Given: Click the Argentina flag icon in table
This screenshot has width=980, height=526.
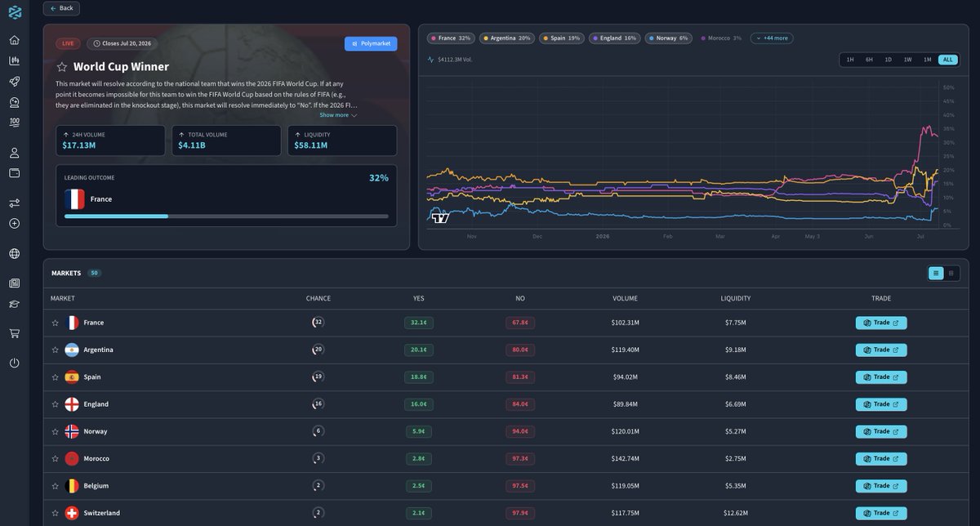Looking at the screenshot, I should 72,350.
